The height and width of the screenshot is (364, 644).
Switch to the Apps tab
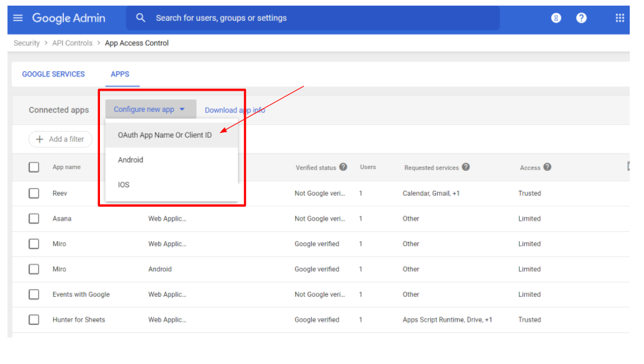(x=120, y=74)
